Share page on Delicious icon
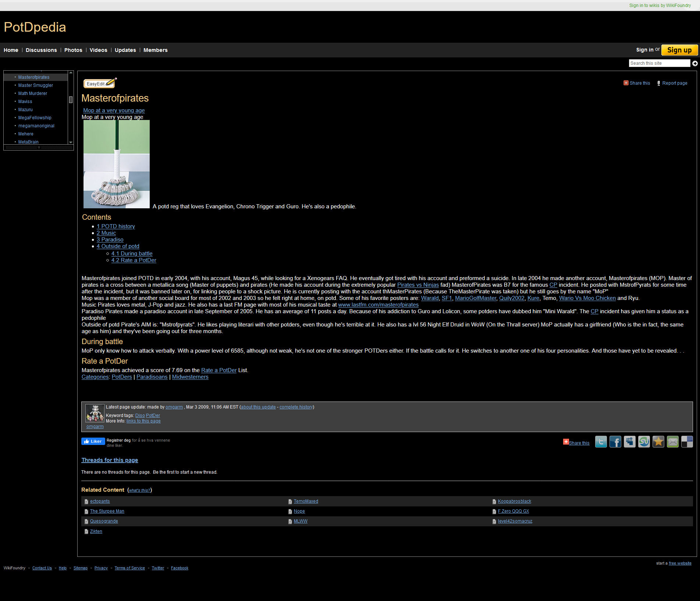The width and height of the screenshot is (700, 601). [687, 442]
